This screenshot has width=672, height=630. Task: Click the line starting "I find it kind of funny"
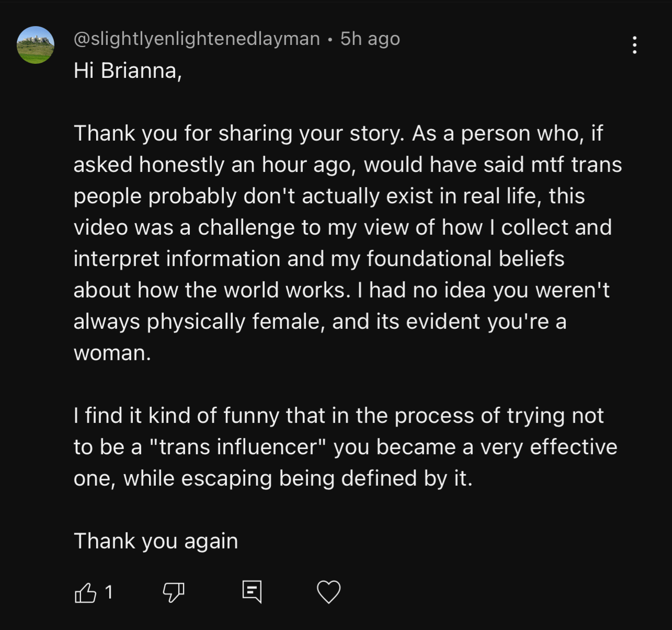coord(338,416)
